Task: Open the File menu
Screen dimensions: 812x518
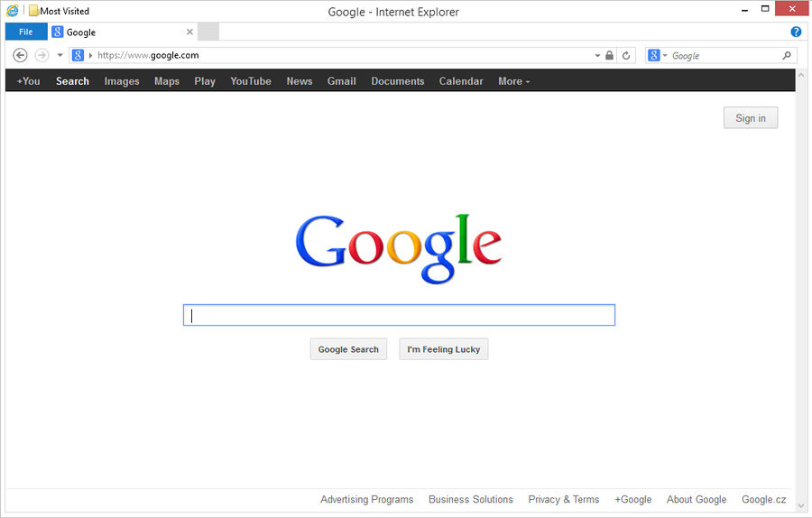Action: (26, 32)
